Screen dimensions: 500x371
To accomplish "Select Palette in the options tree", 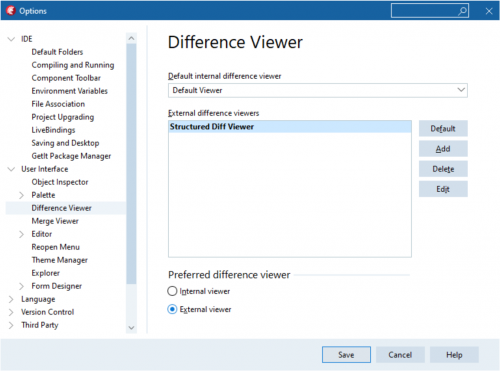I will pos(43,195).
